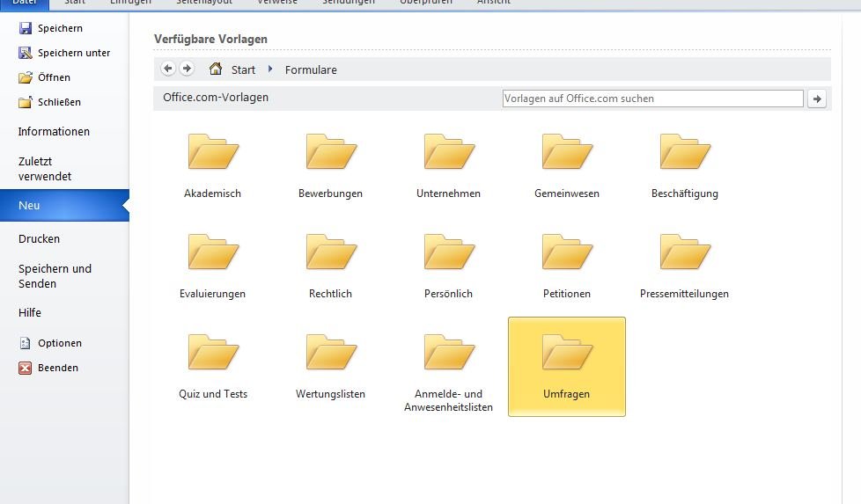Image resolution: width=861 pixels, height=504 pixels.
Task: Open the Speichern unter icon
Action: (26, 53)
